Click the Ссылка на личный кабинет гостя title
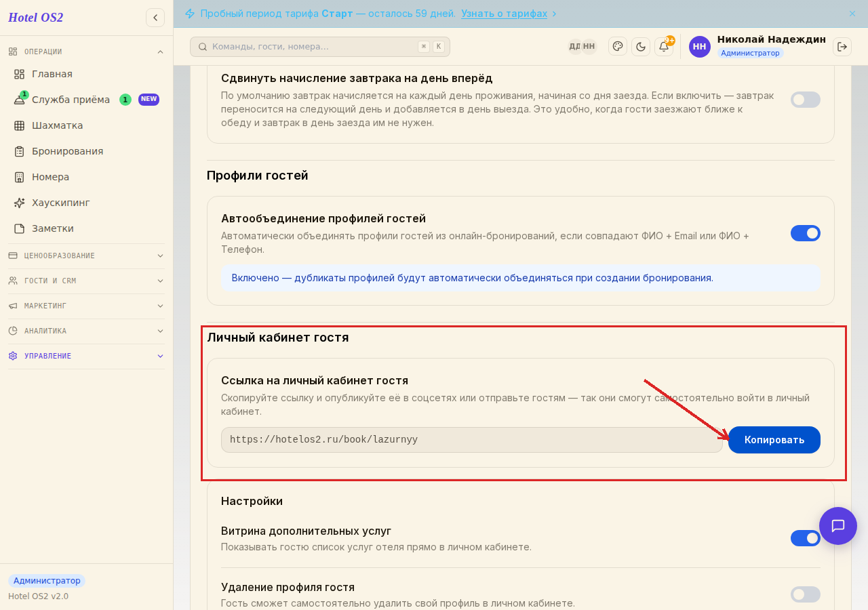This screenshot has width=868, height=610. tap(315, 381)
